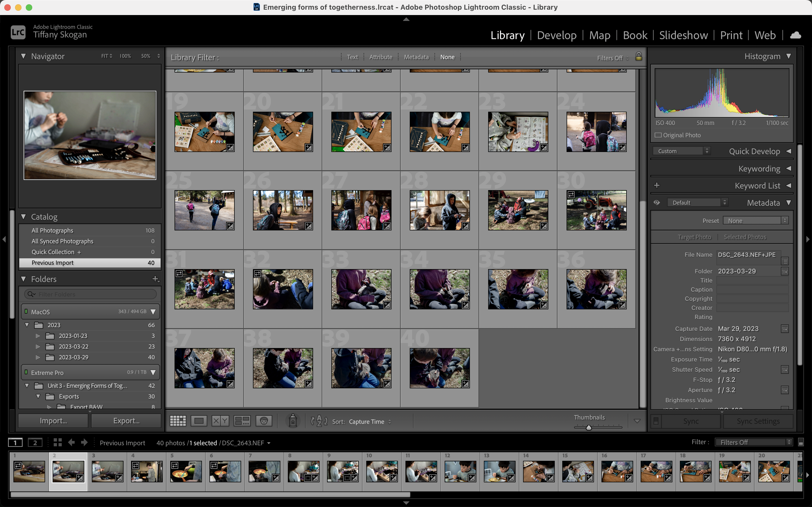
Task: Open the metadata Preset None dropdown
Action: coord(756,221)
